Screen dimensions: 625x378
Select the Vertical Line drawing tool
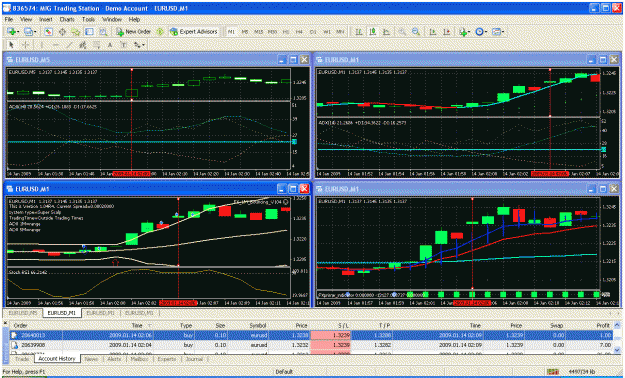coord(41,45)
